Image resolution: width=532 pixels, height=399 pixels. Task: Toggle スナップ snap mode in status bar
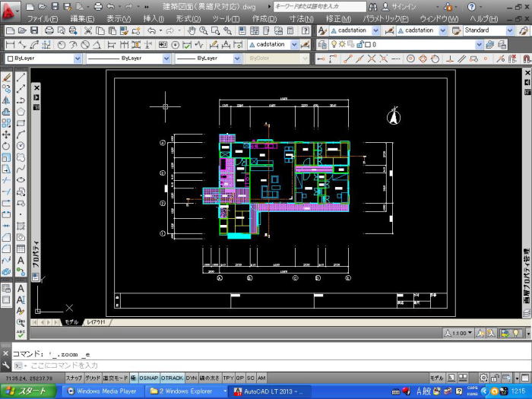(x=74, y=378)
